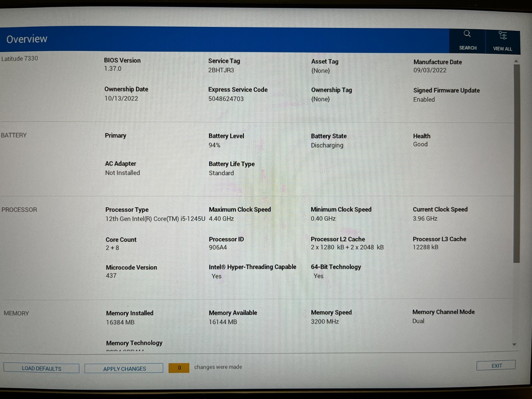Click the scrollbar up arrow
This screenshot has width=532, height=399.
[516, 61]
